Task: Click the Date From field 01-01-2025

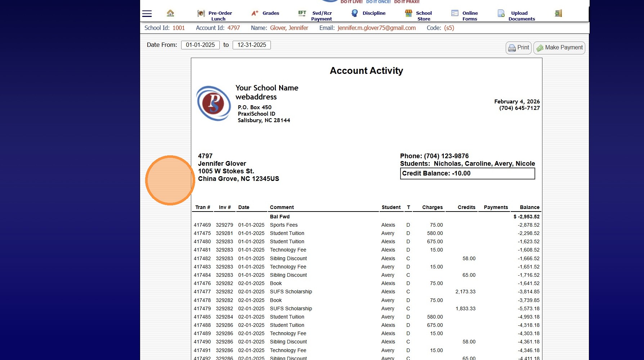Action: pyautogui.click(x=200, y=45)
